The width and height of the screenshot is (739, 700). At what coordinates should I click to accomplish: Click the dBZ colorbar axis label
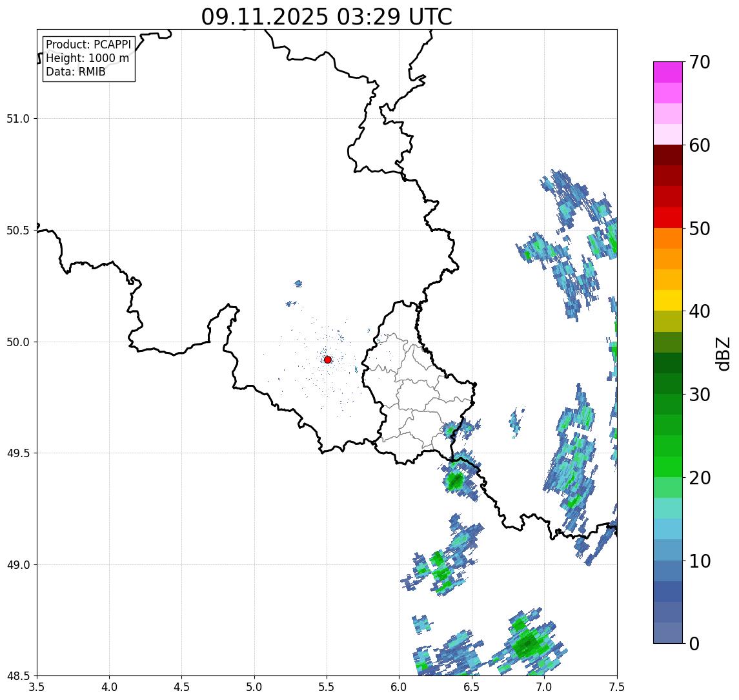tap(722, 353)
